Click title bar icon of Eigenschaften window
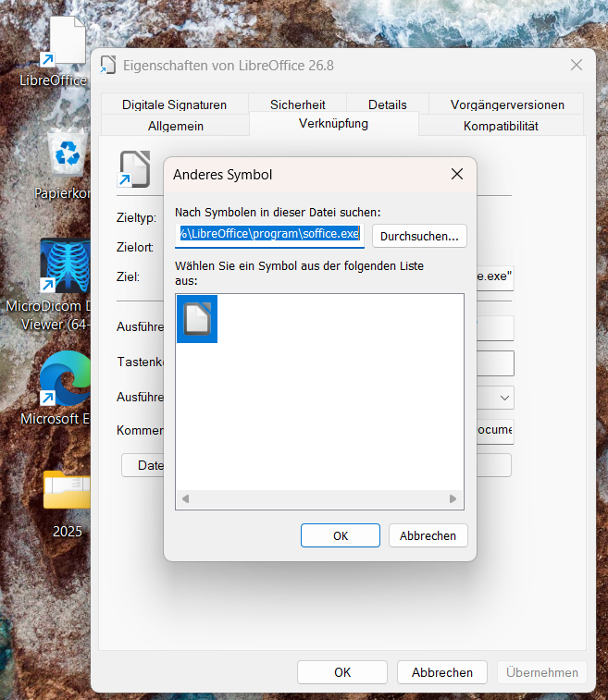Screen dimensions: 608x700 pos(108,65)
